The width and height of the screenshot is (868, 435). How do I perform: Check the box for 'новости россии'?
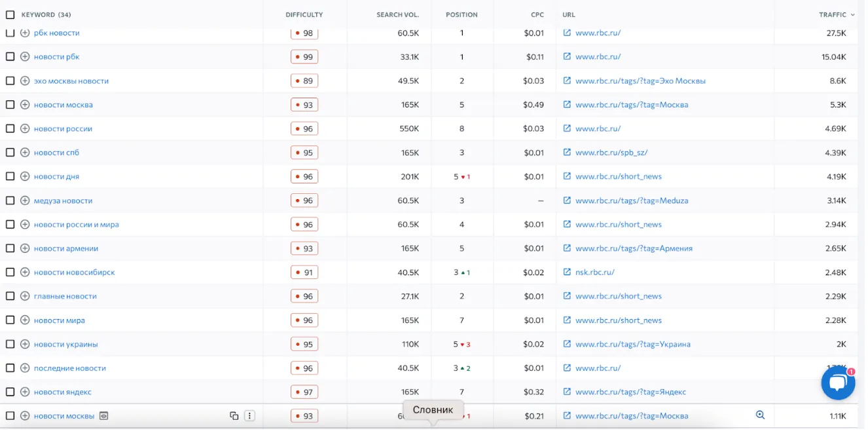[10, 129]
